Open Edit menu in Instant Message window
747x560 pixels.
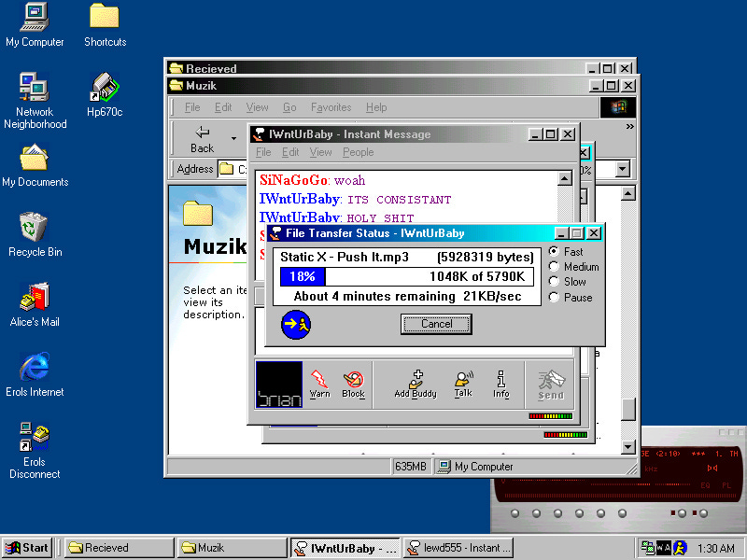point(290,152)
